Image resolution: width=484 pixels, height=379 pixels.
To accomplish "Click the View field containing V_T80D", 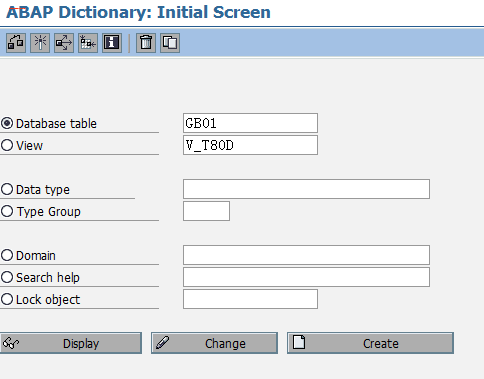I will point(250,145).
